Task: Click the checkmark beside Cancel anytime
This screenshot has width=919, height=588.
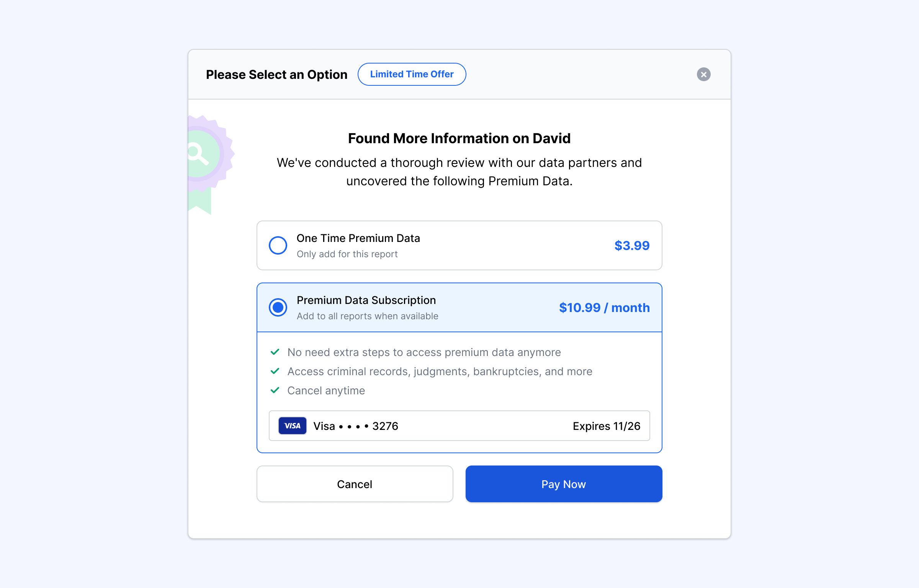Action: click(x=275, y=390)
